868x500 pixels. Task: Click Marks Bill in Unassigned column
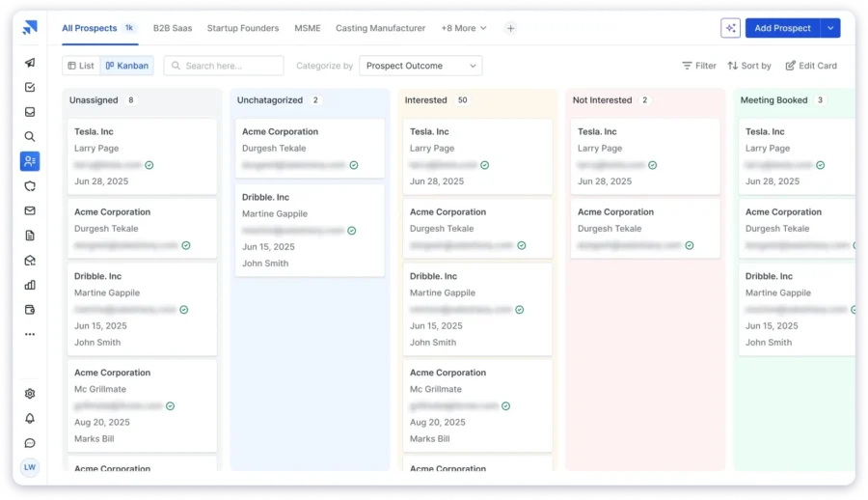tap(95, 439)
